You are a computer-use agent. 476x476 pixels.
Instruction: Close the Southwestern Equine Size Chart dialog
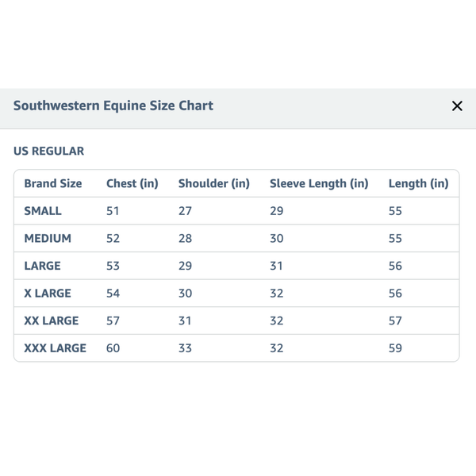click(457, 106)
